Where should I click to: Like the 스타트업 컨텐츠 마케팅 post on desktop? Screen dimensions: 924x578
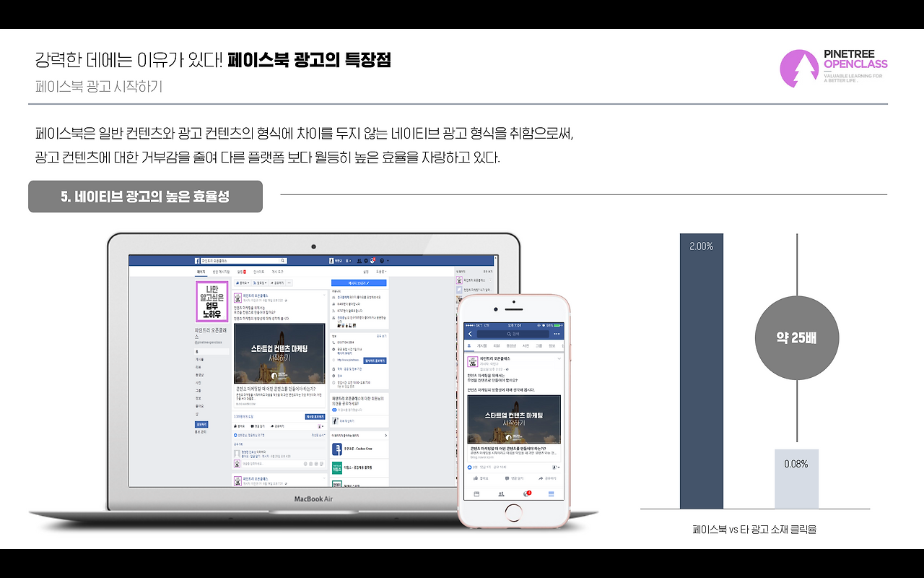tap(239, 426)
